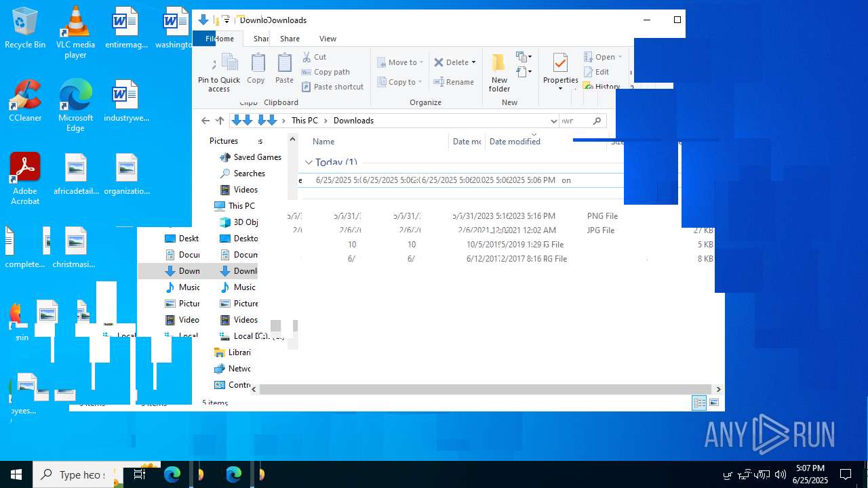
Task: Click Paste shortcut in the ribbon
Action: [x=333, y=87]
